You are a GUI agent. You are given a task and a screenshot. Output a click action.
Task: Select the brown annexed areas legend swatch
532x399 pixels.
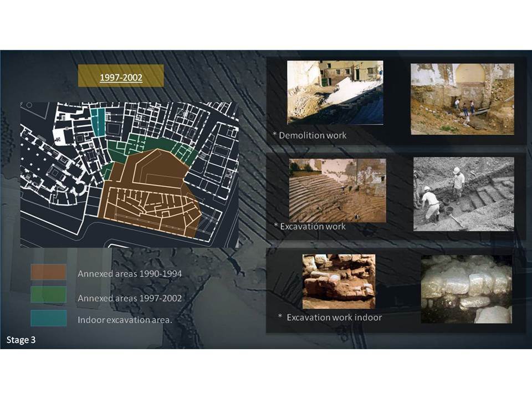pyautogui.click(x=48, y=272)
